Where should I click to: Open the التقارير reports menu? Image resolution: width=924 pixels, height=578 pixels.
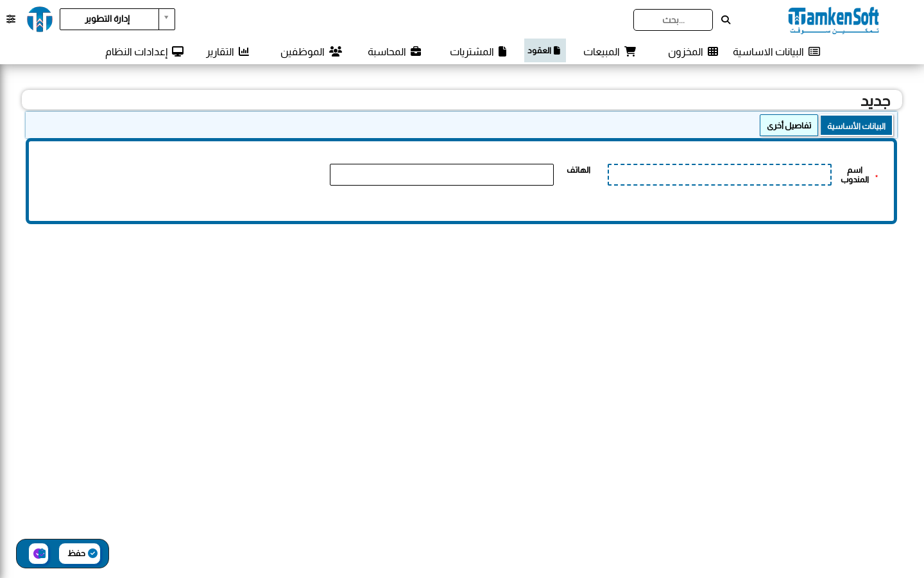227,51
